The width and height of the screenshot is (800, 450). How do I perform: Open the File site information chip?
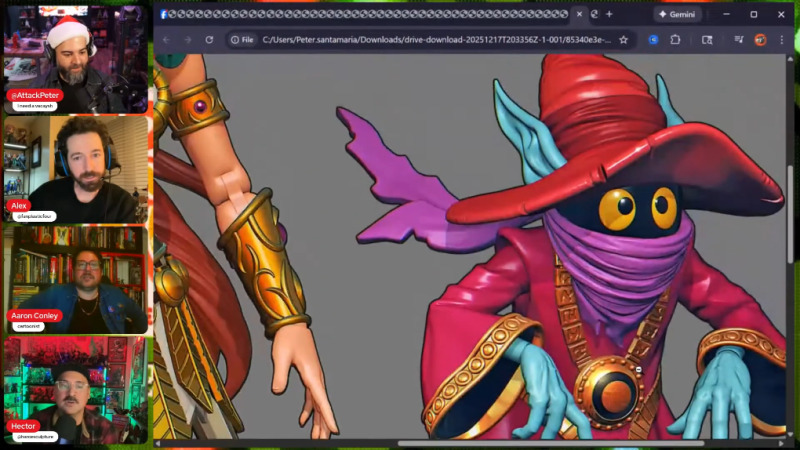click(x=241, y=40)
